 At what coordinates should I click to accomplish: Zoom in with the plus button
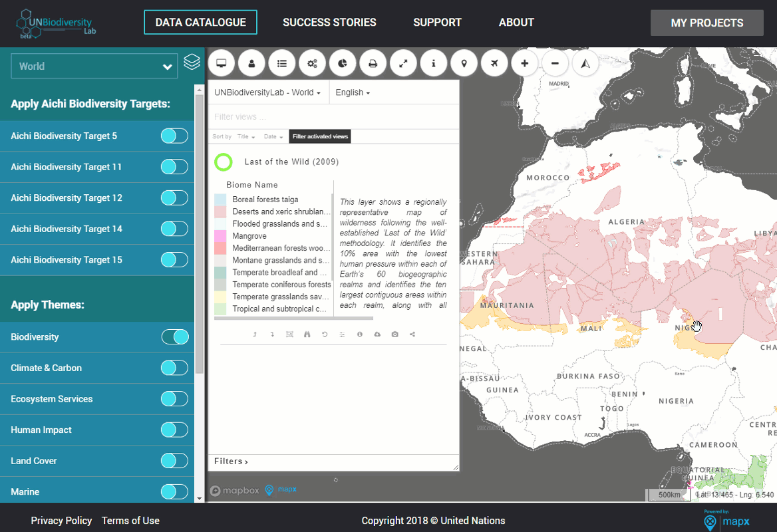525,63
